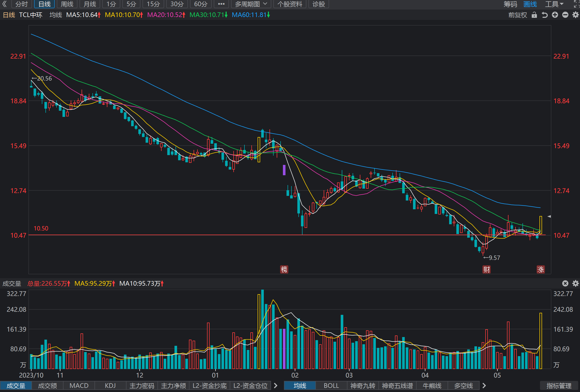This screenshot has height=392, width=580.
Task: Select 60分 minute period
Action: 201,4
